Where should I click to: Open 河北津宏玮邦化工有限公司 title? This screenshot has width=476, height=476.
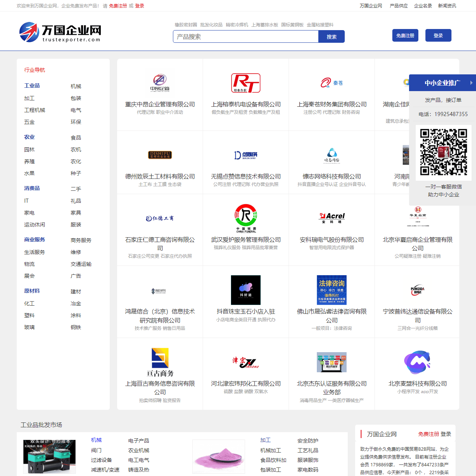[x=246, y=383]
